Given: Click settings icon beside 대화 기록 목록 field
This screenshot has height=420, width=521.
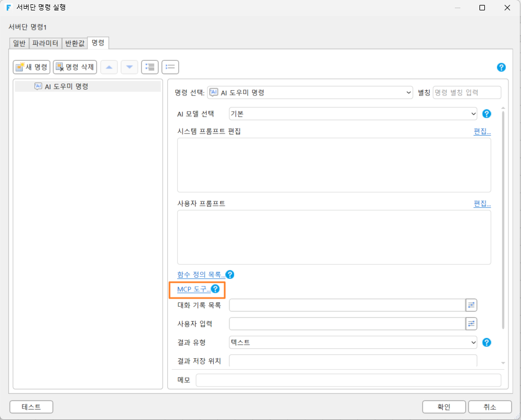Looking at the screenshot, I should (471, 305).
